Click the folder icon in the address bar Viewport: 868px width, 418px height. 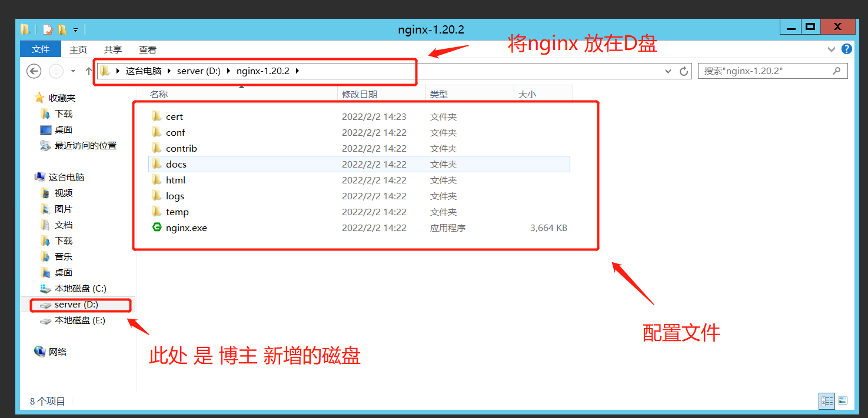tap(105, 71)
